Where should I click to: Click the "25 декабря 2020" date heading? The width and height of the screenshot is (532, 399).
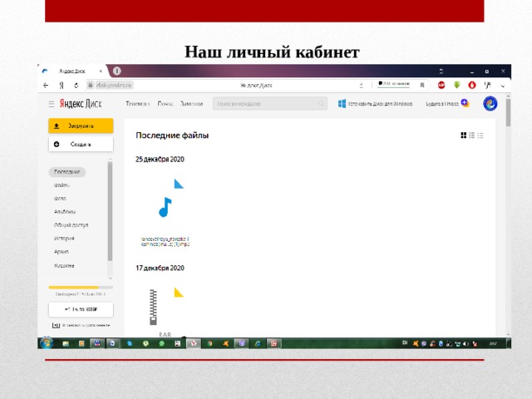coord(160,159)
